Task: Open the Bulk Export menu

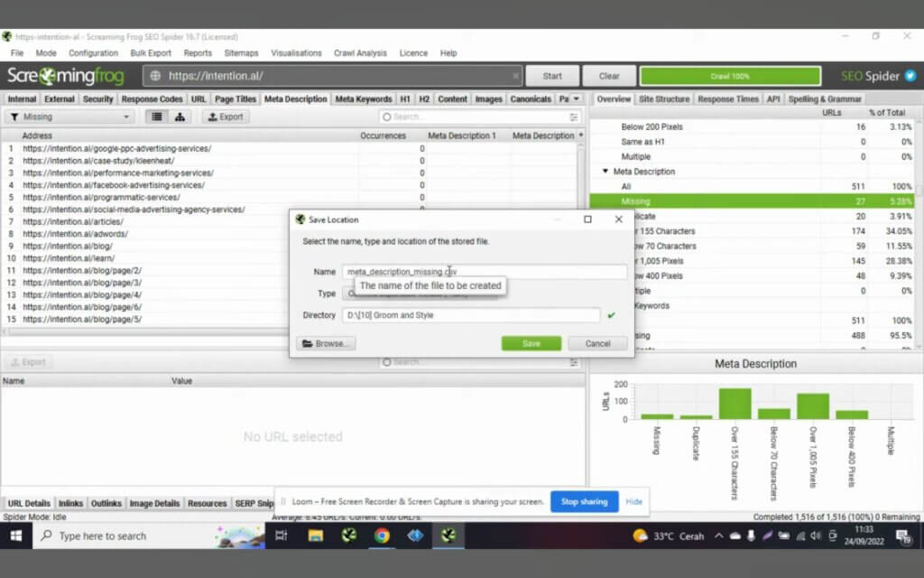Action: pyautogui.click(x=151, y=53)
